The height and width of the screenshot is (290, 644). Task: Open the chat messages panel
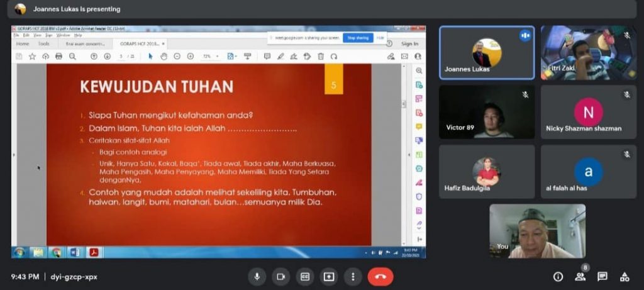602,277
